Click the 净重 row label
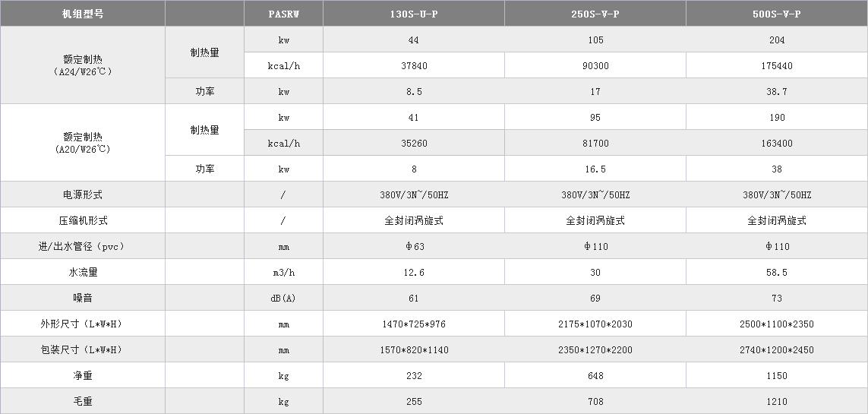This screenshot has width=868, height=414. pos(83,375)
